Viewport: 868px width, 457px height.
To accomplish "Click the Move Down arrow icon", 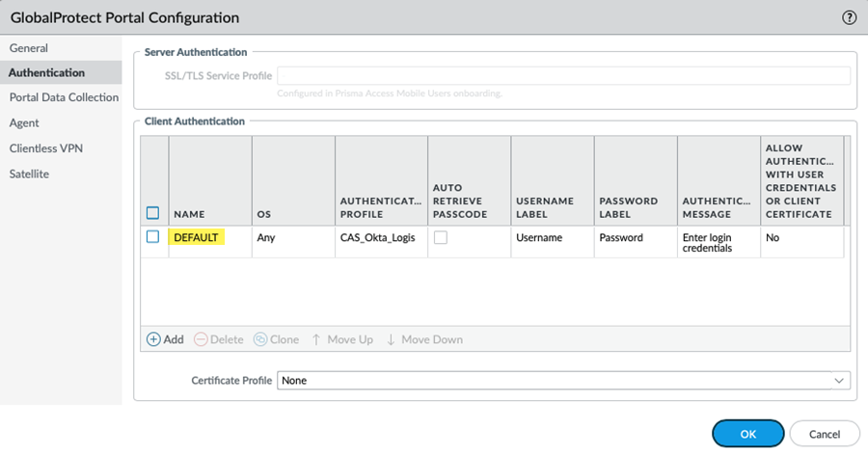I will [x=391, y=339].
